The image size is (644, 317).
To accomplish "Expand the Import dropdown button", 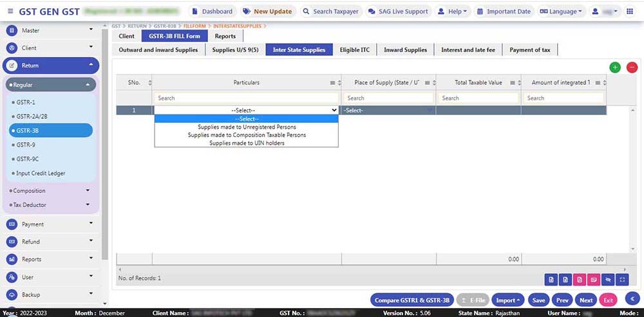I will tap(508, 300).
